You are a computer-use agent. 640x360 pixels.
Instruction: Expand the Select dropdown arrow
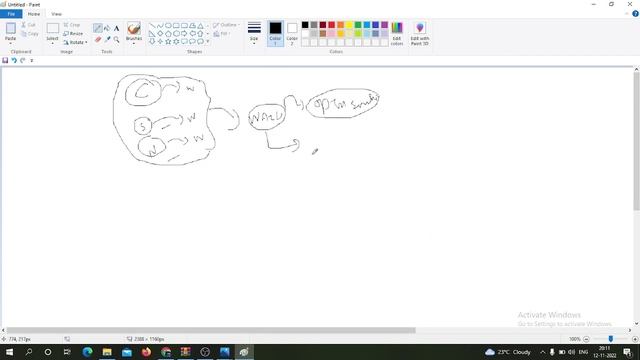tap(52, 43)
